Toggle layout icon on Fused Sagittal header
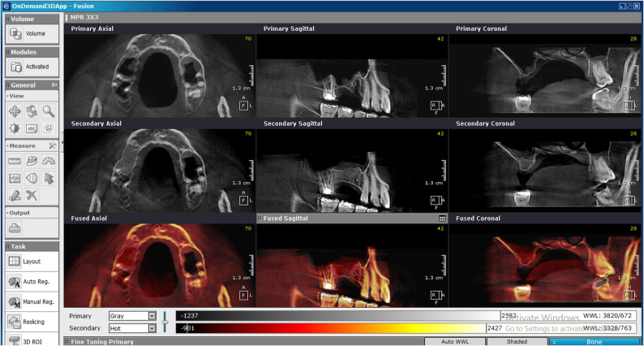Image resolution: width=644 pixels, height=346 pixels. pyautogui.click(x=442, y=218)
